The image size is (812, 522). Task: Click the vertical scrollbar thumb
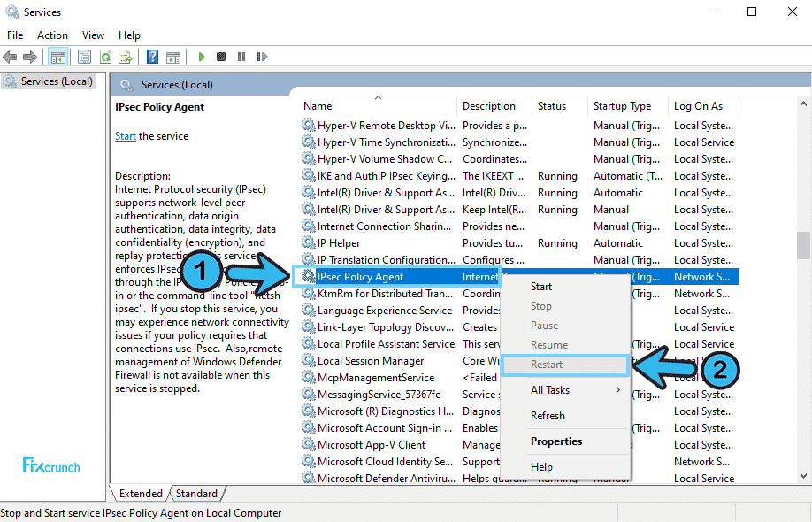pyautogui.click(x=803, y=245)
